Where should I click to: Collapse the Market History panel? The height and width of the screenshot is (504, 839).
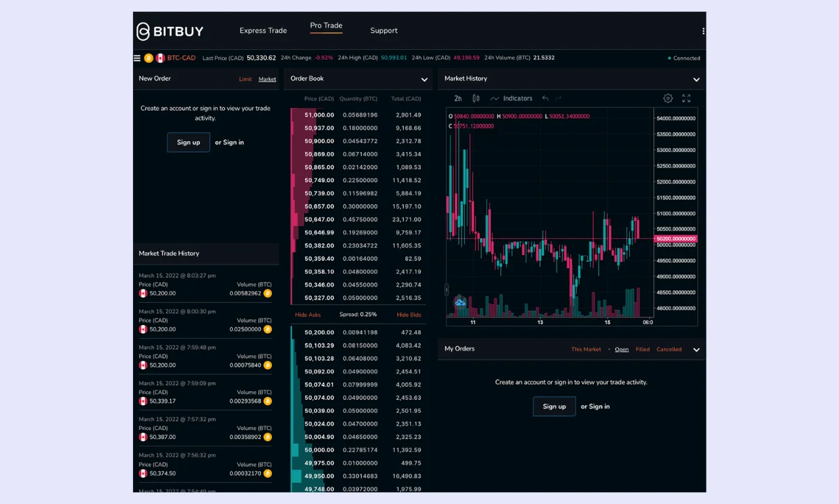(x=696, y=79)
